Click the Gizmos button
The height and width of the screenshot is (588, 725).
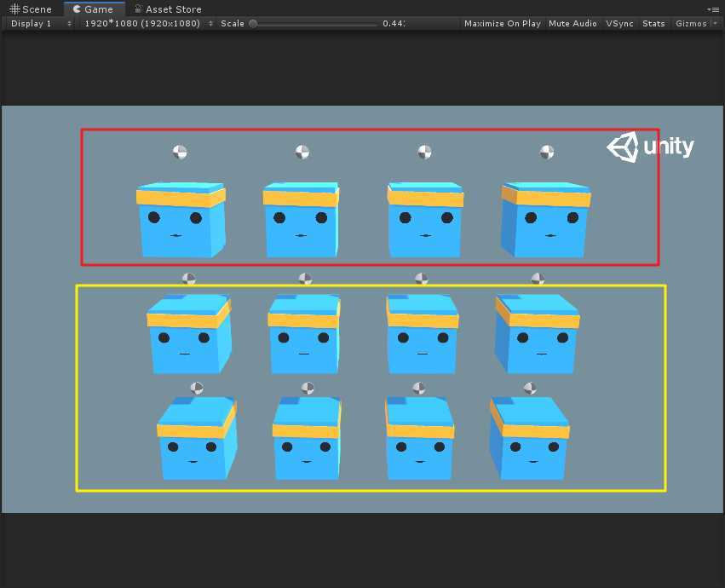pos(691,24)
